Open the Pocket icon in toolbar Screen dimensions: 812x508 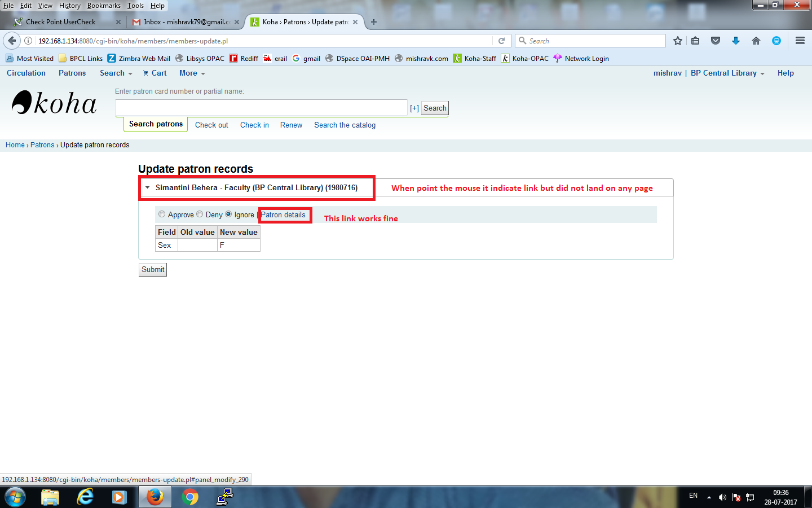(716, 41)
